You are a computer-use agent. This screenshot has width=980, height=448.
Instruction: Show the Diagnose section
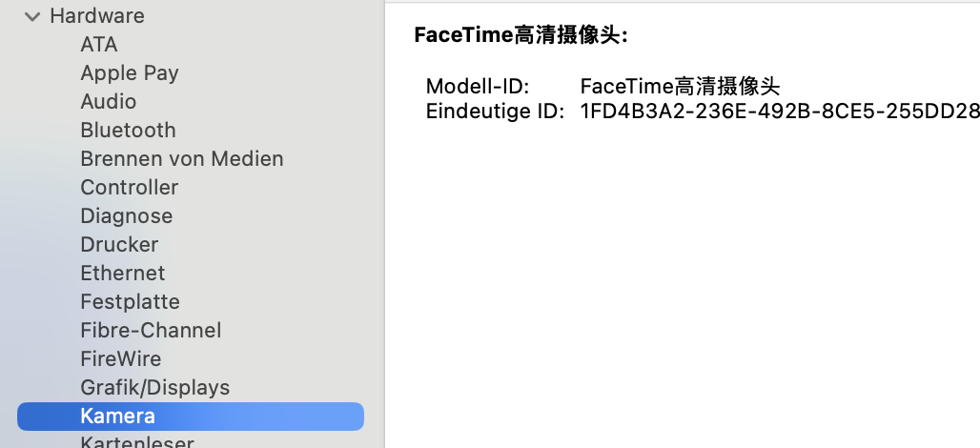click(x=126, y=216)
